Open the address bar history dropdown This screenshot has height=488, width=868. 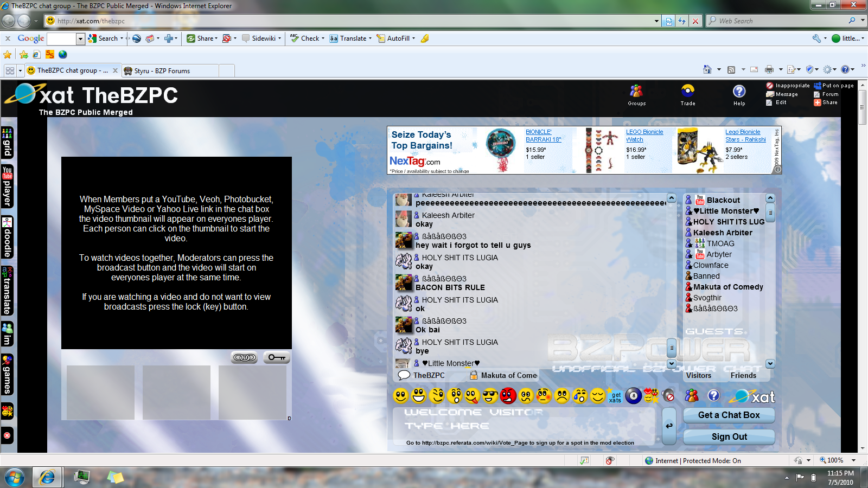point(656,21)
